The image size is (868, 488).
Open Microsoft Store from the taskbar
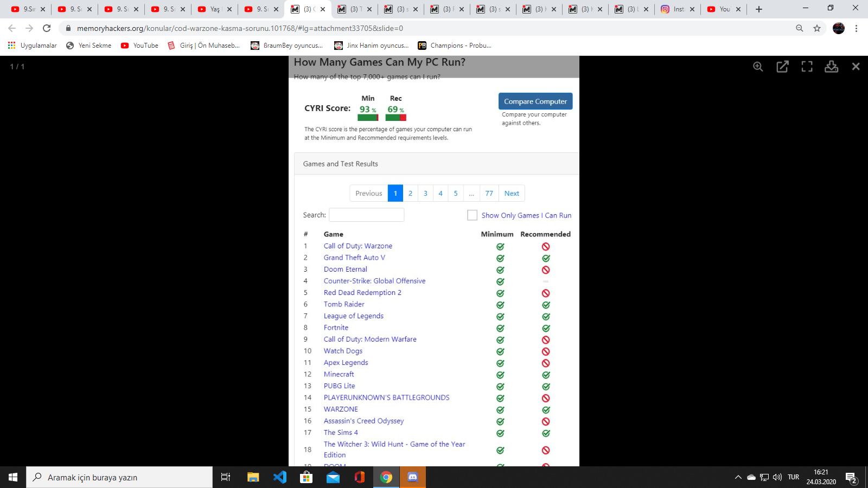[x=307, y=477]
